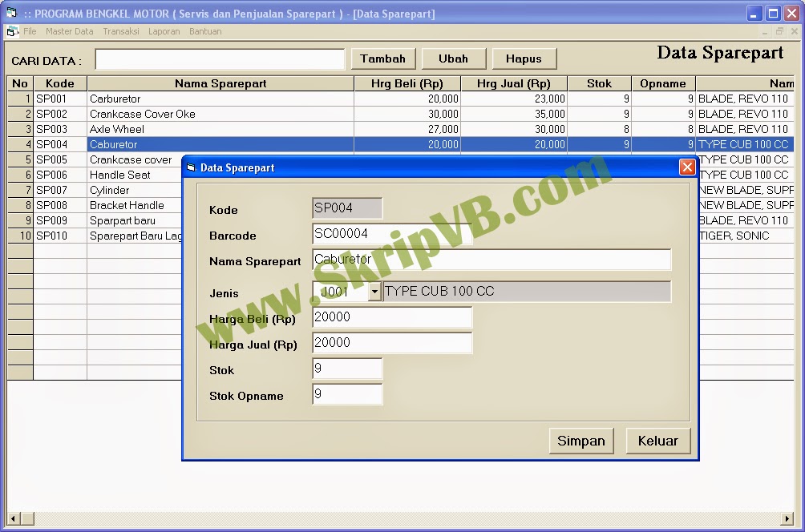The height and width of the screenshot is (532, 805).
Task: Click the TIGER, SONIC cell
Action: pos(746,236)
